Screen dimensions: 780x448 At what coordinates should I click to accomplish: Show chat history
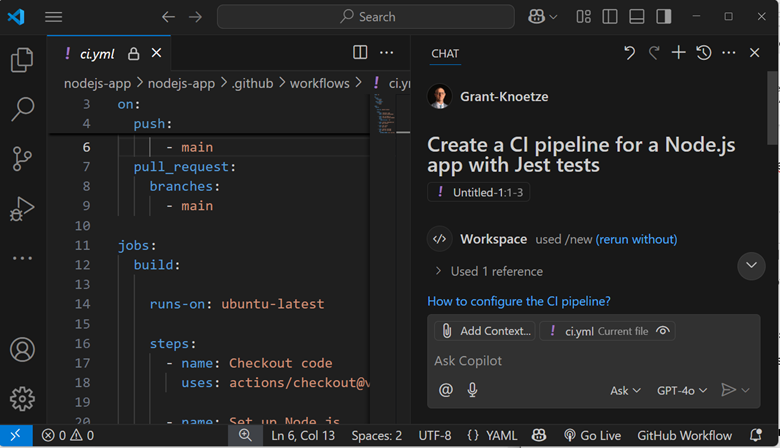click(x=704, y=53)
